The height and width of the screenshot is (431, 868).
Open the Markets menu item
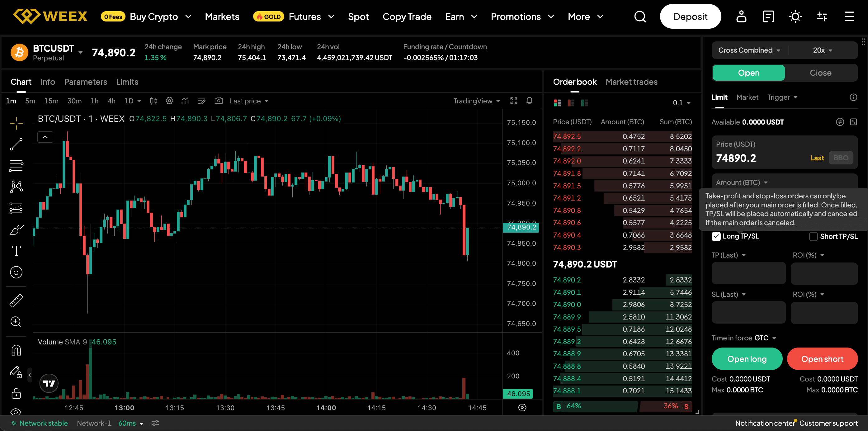pos(222,17)
